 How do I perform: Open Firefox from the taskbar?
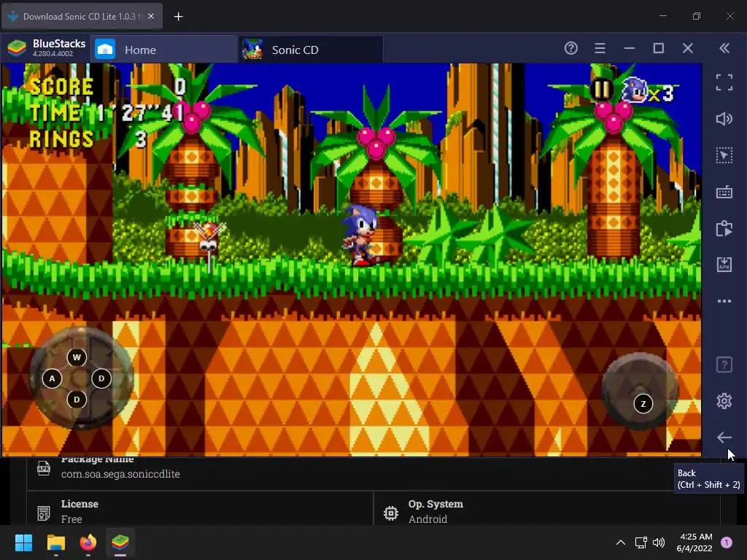88,542
